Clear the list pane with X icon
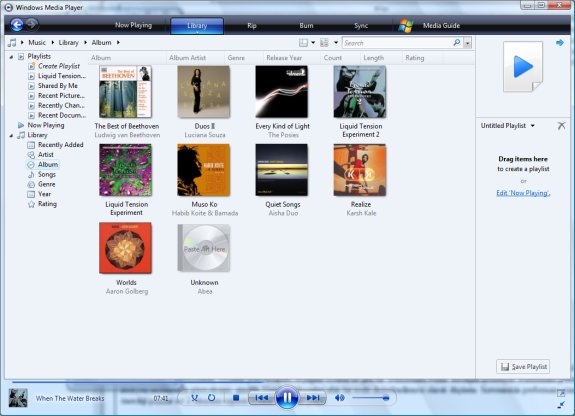Viewport: 575px width, 416px height. point(561,126)
